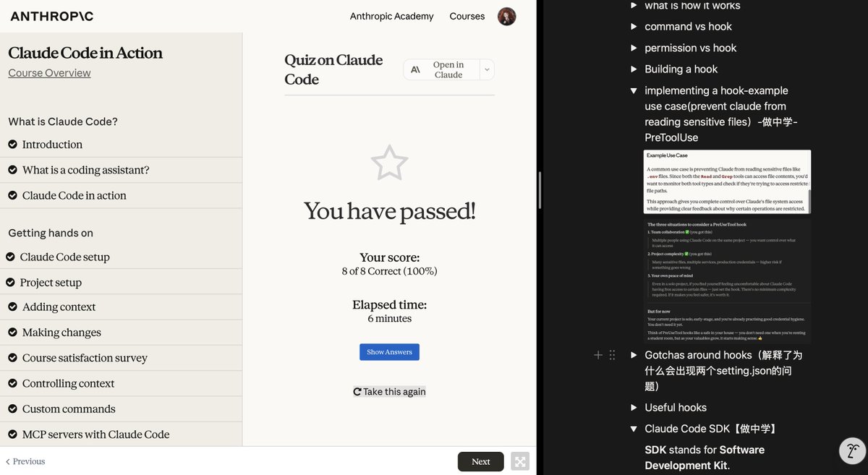The image size is (868, 475).
Task: Click the check mark beside Claude Code in action
Action: tap(12, 195)
